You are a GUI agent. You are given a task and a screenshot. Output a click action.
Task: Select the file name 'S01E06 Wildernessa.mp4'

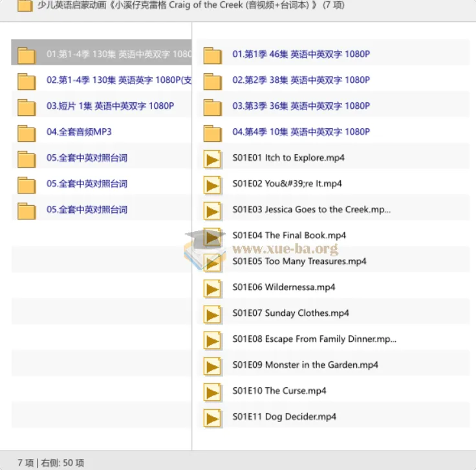click(x=284, y=287)
